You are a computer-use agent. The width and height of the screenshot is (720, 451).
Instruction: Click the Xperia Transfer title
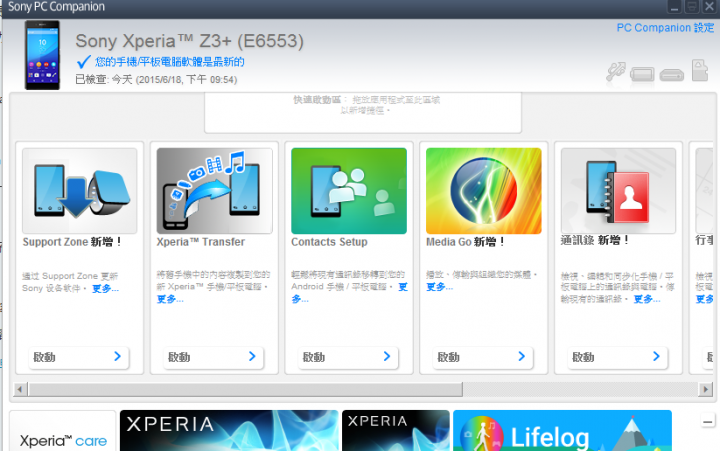[201, 242]
